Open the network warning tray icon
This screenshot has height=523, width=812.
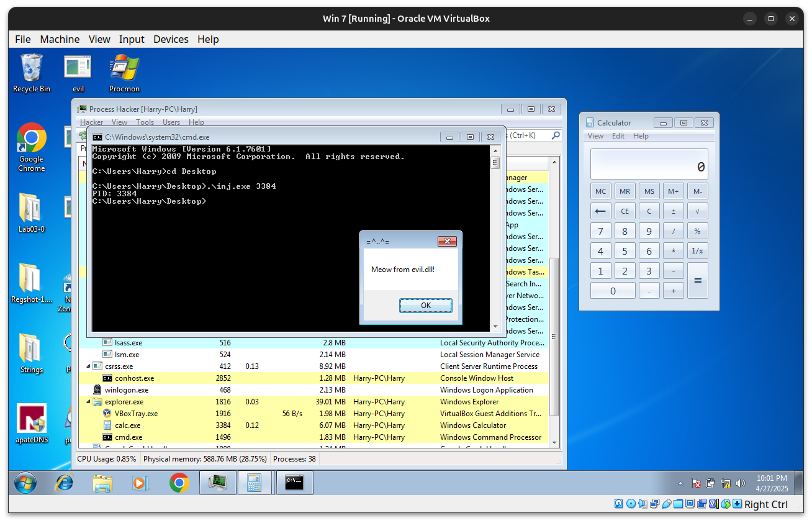tap(725, 483)
